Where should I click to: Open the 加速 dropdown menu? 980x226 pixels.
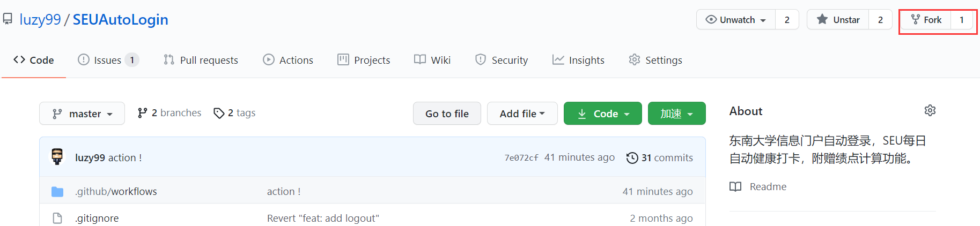click(676, 114)
